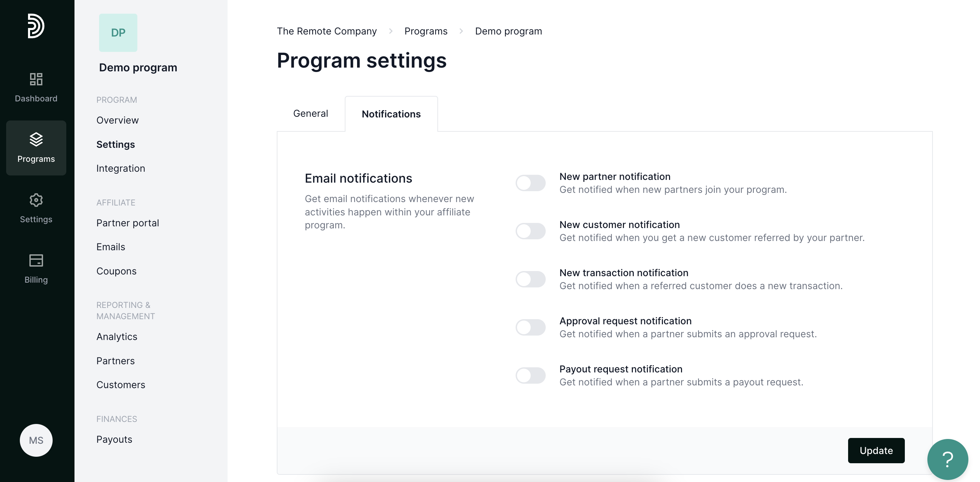Image resolution: width=980 pixels, height=482 pixels.
Task: Turn on Approval request notification
Action: pyautogui.click(x=530, y=327)
